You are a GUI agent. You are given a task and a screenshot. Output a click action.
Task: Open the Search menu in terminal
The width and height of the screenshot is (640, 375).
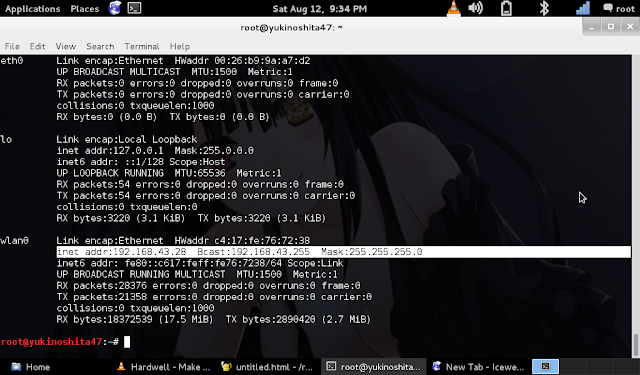pos(100,46)
